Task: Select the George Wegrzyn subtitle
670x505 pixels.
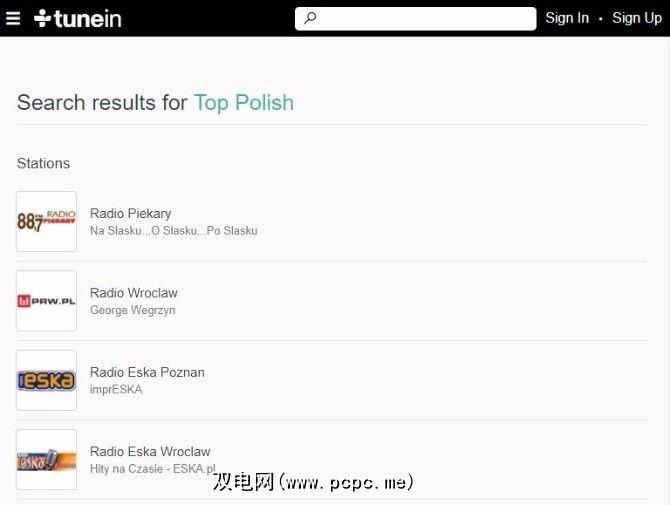Action: (132, 310)
